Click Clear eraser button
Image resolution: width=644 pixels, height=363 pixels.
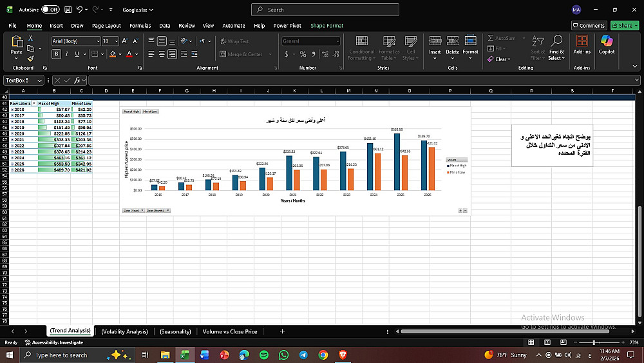499,59
